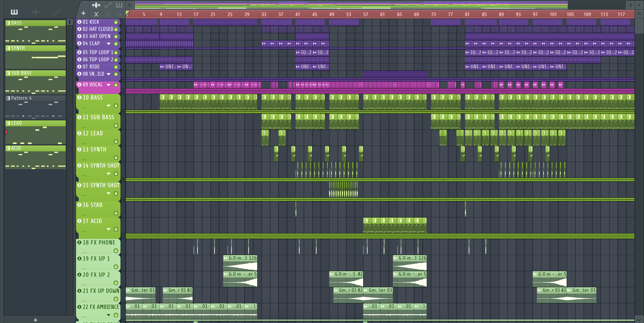Mute the 05 TOP LOOP 1 track

pos(116,53)
